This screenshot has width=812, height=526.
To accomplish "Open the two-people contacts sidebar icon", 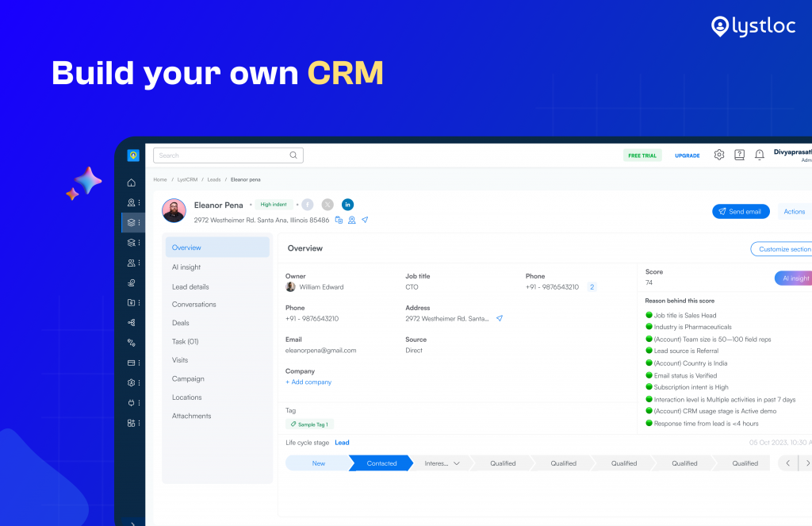I will [132, 263].
